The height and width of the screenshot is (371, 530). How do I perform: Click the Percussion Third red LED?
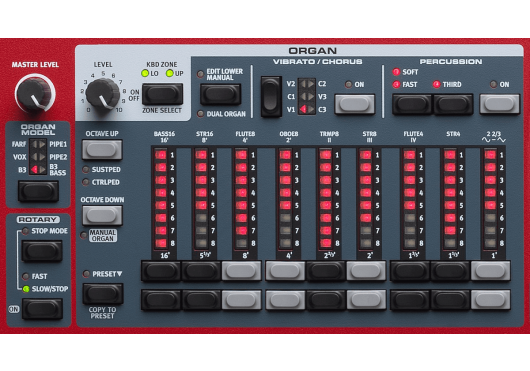click(x=437, y=84)
